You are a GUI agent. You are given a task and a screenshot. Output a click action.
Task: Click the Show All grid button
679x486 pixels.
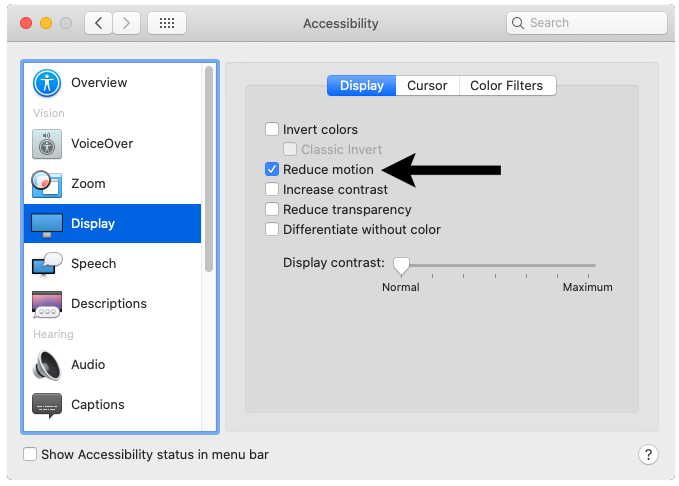[166, 23]
